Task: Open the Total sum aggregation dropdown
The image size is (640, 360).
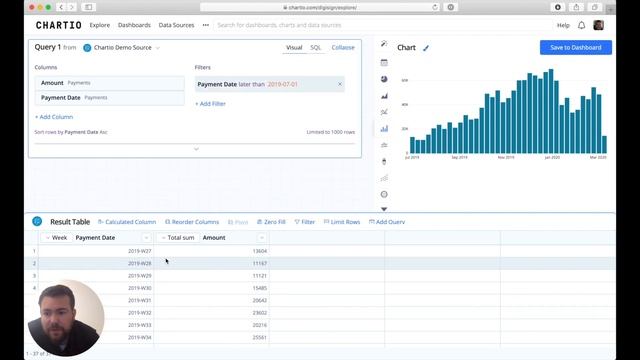Action: [x=178, y=238]
